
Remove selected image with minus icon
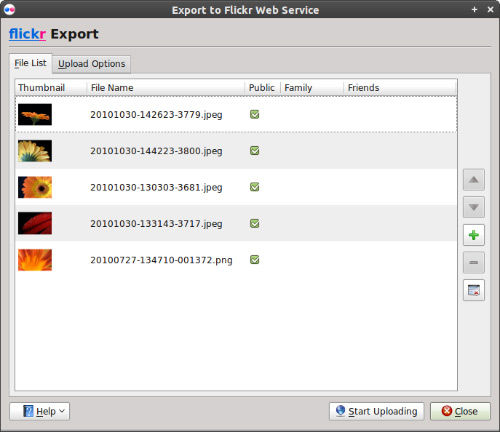[x=474, y=263]
